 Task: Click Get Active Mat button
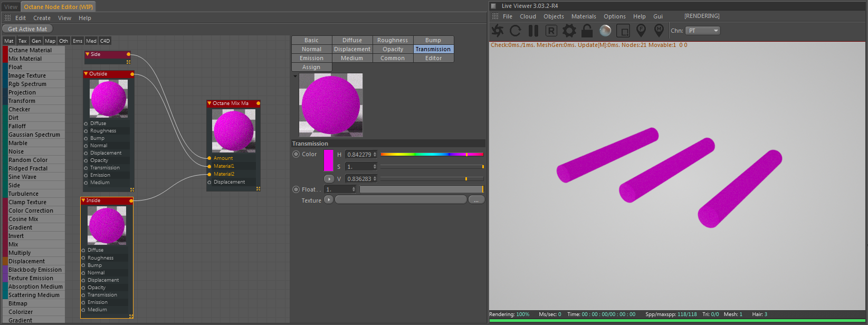[27, 29]
